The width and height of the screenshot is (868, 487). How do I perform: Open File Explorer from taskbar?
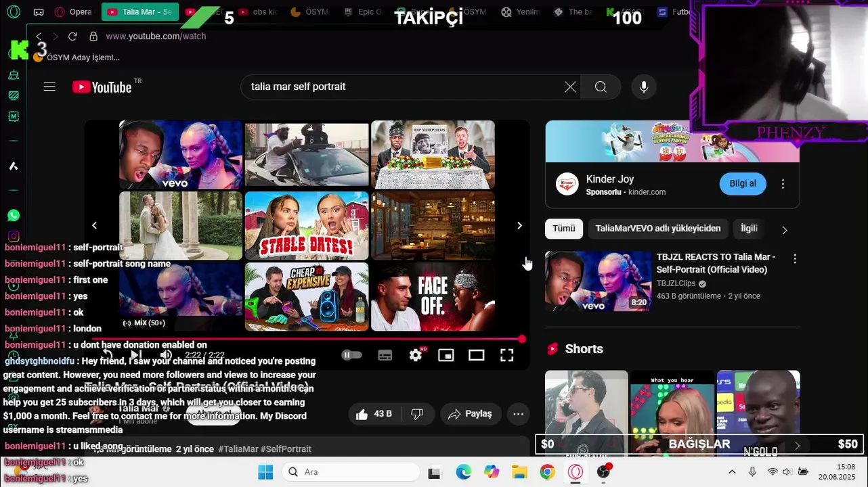tap(519, 472)
